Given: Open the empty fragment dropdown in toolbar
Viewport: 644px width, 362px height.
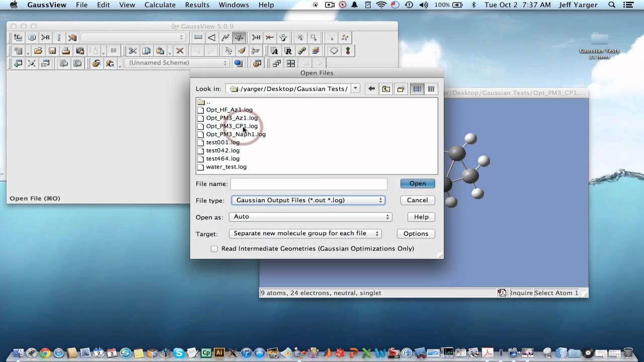Looking at the screenshot, I should tap(133, 38).
